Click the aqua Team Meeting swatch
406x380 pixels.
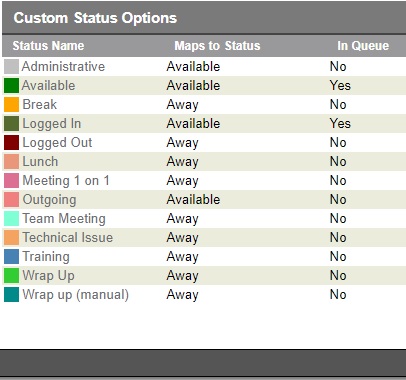coord(11,218)
